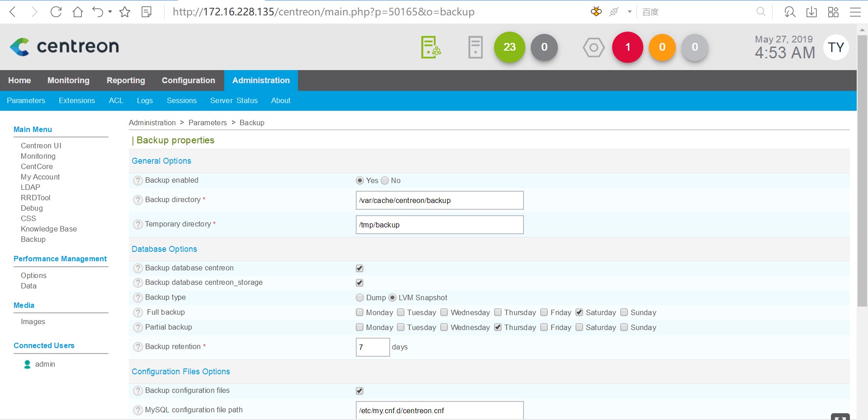Viewport: 868px width, 420px height.
Task: Click the bee extension icon
Action: coord(596,12)
